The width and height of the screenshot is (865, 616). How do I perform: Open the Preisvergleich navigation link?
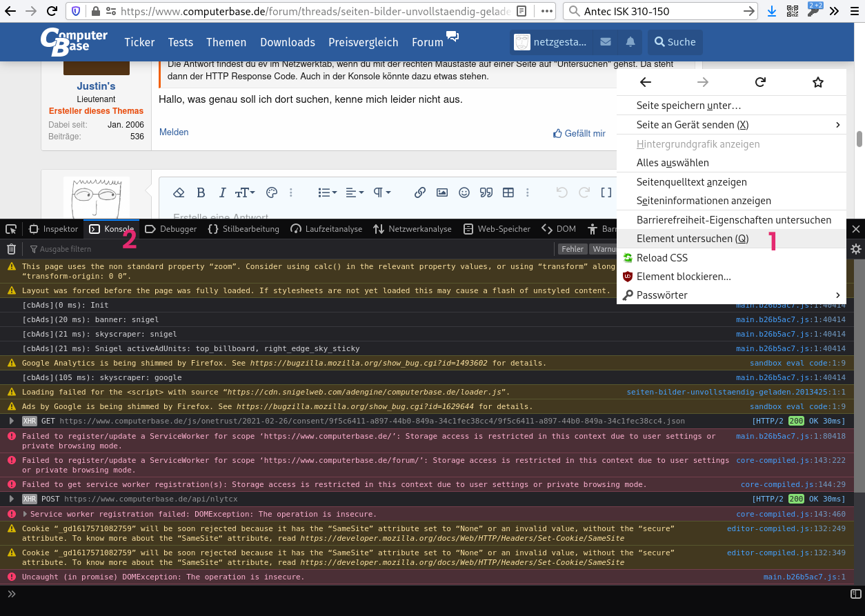click(x=364, y=42)
